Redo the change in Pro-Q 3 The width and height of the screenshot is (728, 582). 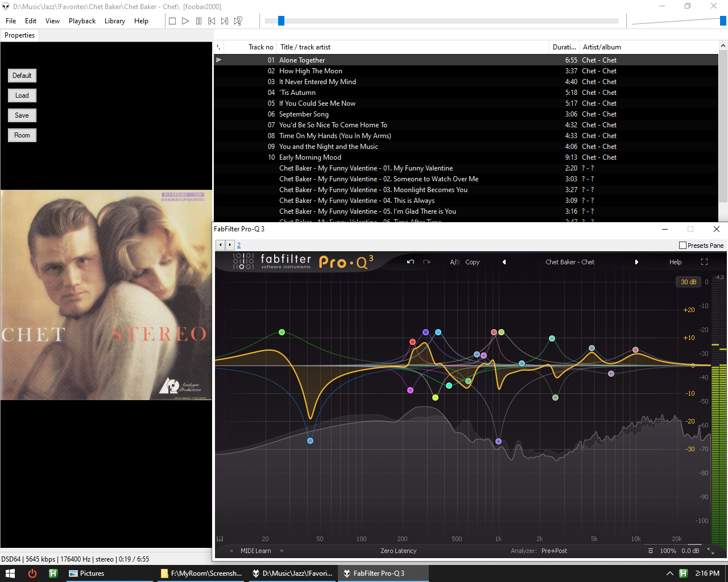pos(427,262)
